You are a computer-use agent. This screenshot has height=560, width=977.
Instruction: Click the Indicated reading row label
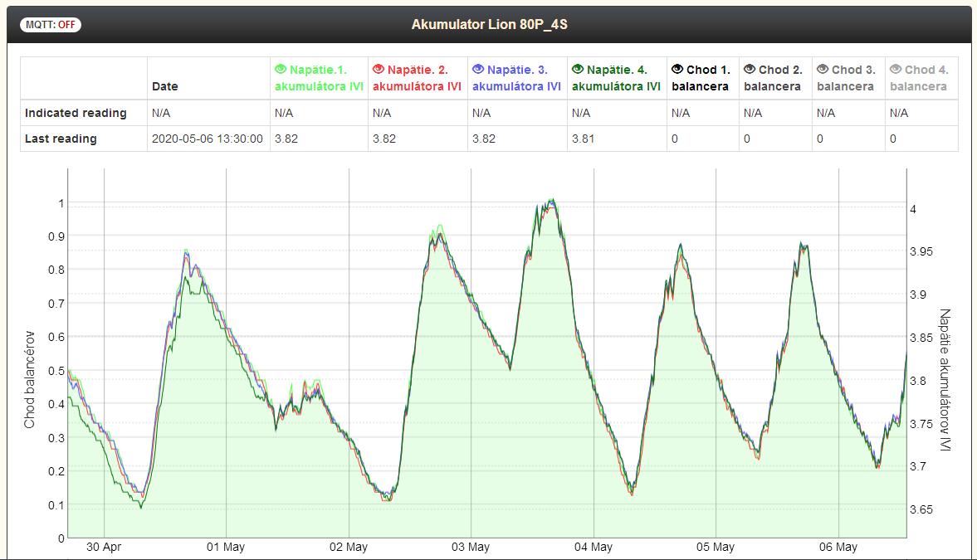pos(76,113)
